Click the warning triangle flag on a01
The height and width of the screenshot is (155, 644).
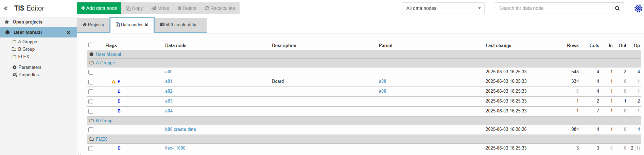point(114,81)
